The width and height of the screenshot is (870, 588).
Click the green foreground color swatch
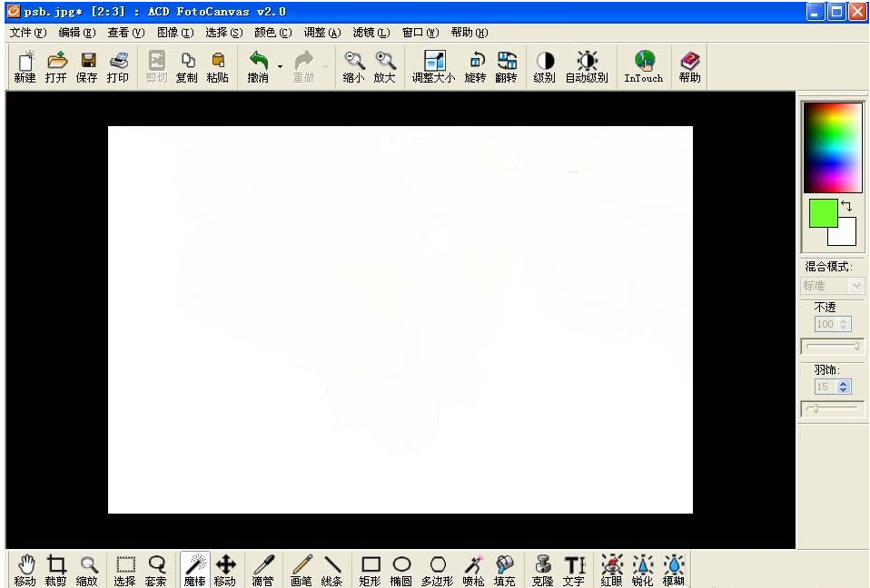coord(823,214)
